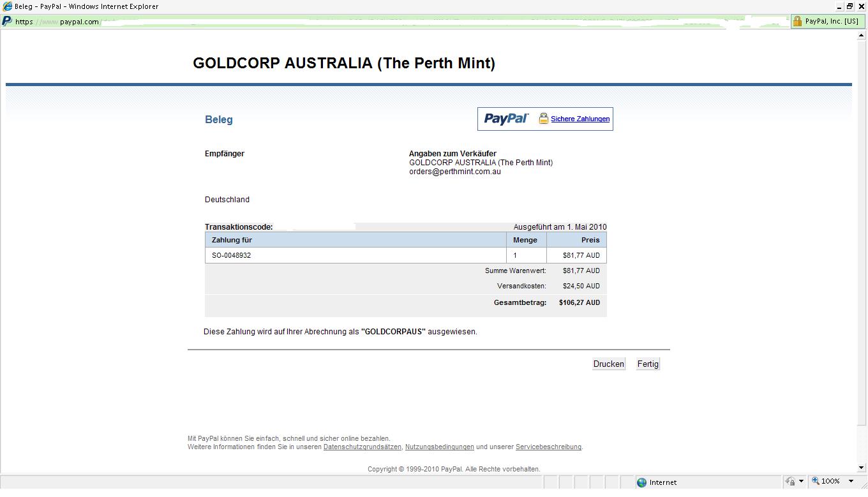Click the Internet zone label in status bar
The image size is (868, 497).
(x=663, y=482)
